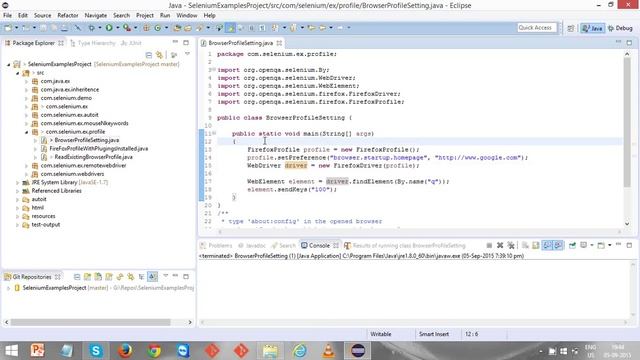The image size is (640, 360).
Task: Expand SeleniumExamplesProject in Git Repositories
Action: coord(8,288)
